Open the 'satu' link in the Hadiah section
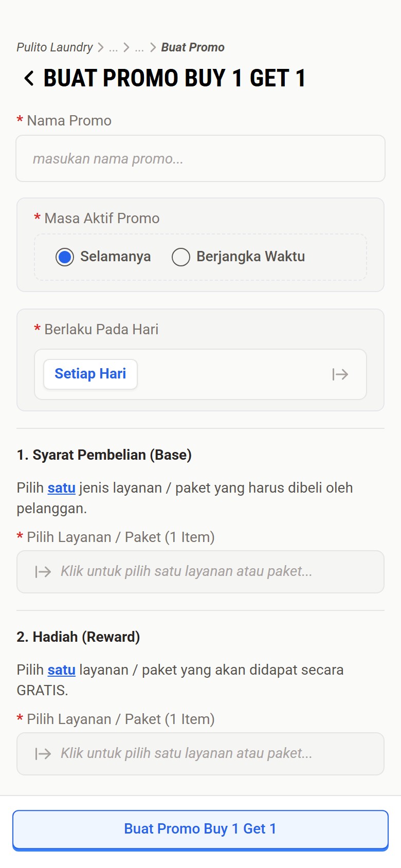 [x=61, y=670]
